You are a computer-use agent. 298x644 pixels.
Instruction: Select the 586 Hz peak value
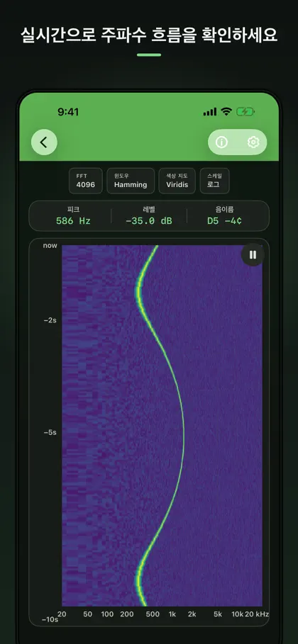point(73,221)
